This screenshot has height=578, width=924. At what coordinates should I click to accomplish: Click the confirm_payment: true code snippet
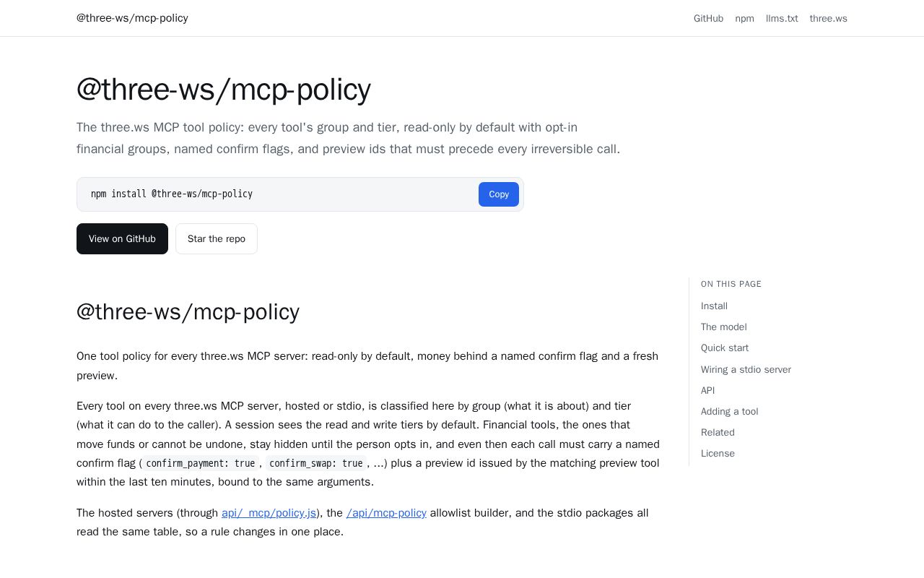tap(200, 463)
